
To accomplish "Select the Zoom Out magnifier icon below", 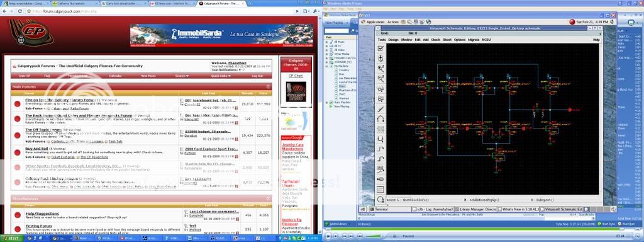I will 380,78.
